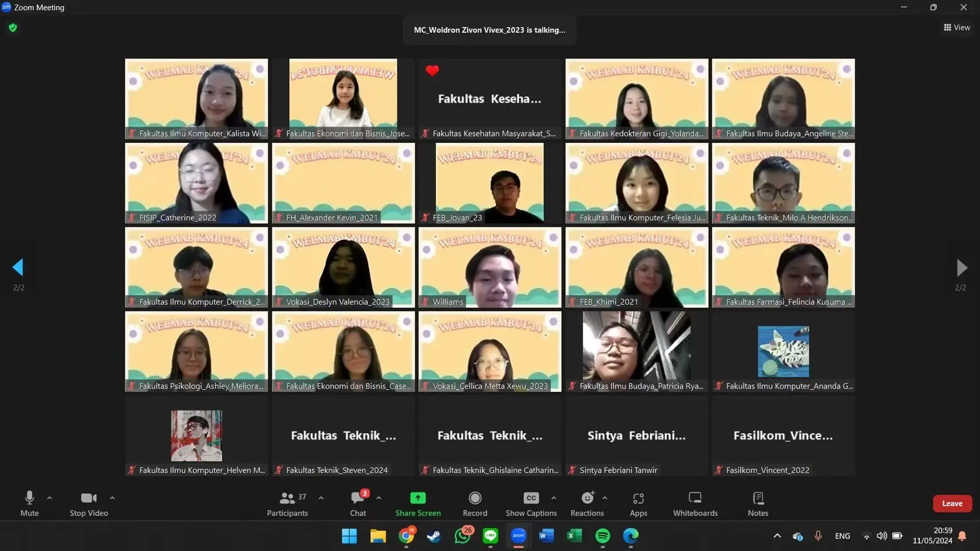
Task: Leave the meeting
Action: 952,503
